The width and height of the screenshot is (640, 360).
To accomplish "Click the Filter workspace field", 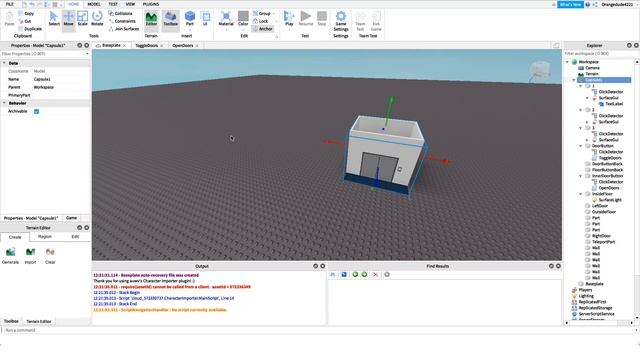I will [598, 54].
